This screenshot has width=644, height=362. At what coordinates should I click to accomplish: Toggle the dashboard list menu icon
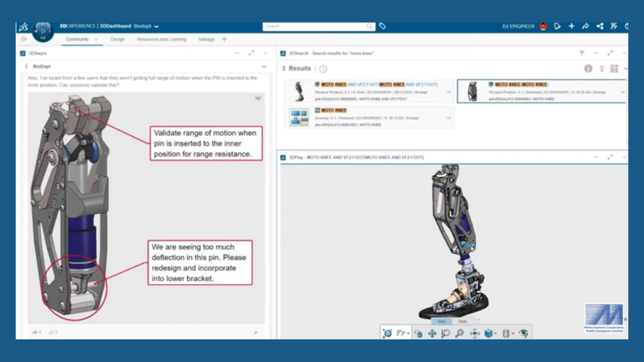click(x=23, y=39)
